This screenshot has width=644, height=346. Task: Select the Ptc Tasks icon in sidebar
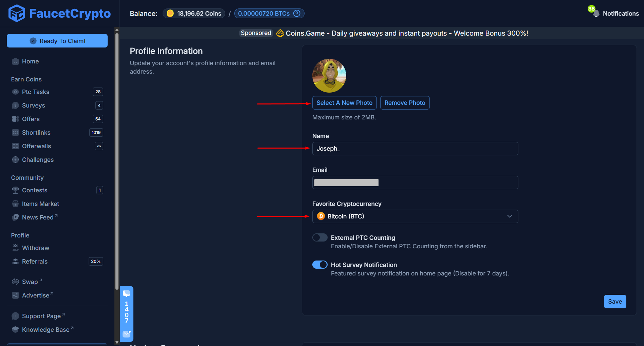pyautogui.click(x=15, y=92)
